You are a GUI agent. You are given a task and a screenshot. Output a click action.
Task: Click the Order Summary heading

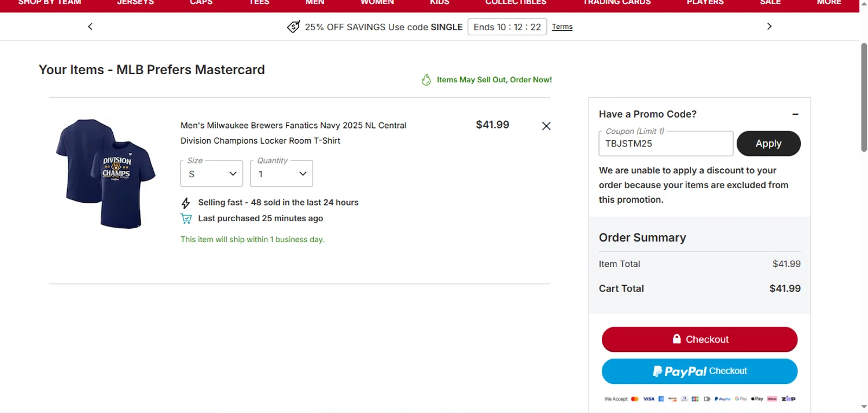(x=642, y=237)
